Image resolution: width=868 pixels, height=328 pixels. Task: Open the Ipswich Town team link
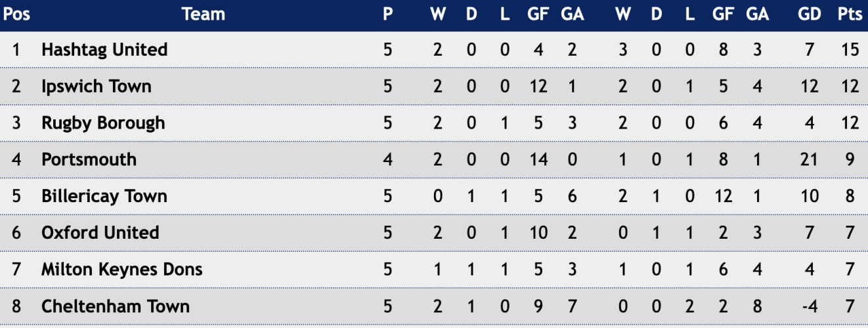(97, 87)
